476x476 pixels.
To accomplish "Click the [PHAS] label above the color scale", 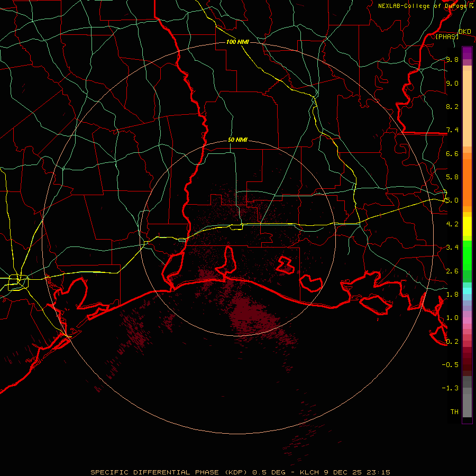I will pos(447,36).
